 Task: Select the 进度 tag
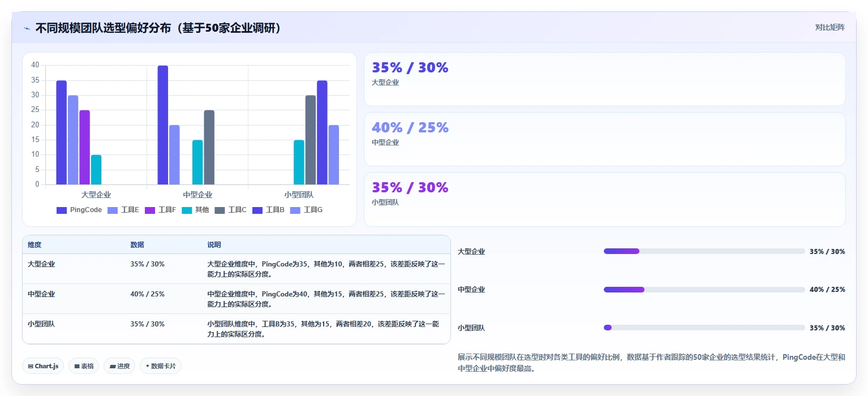click(119, 366)
